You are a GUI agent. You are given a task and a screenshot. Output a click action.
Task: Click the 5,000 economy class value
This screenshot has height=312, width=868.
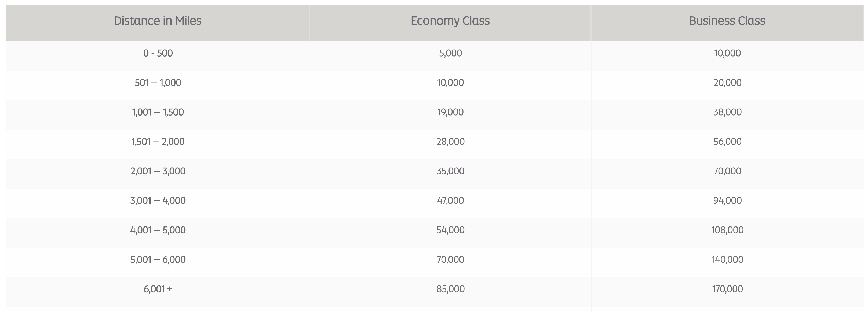pos(450,53)
